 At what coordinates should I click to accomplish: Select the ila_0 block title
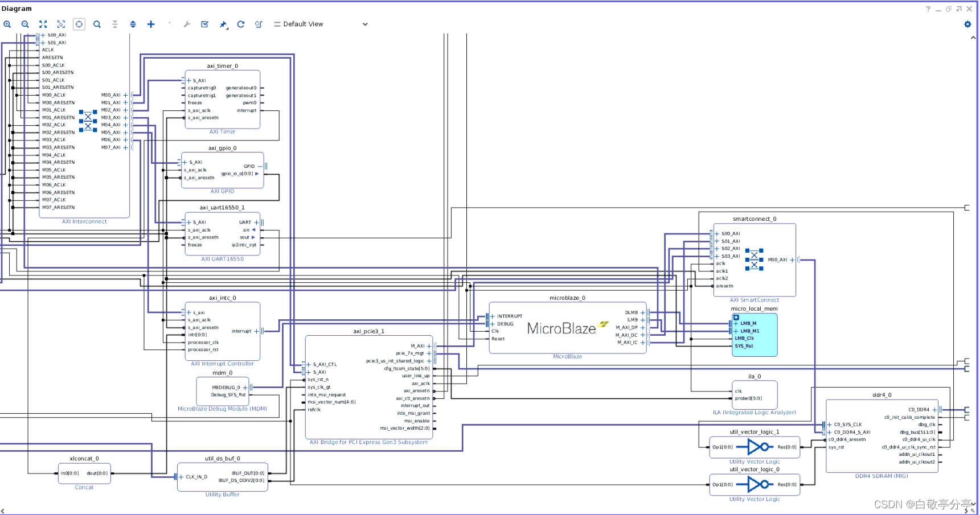(755, 376)
